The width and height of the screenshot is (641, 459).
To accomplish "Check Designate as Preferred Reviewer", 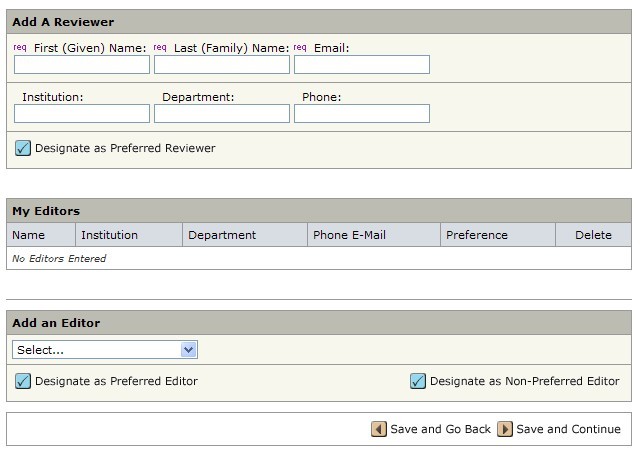I will (23, 148).
